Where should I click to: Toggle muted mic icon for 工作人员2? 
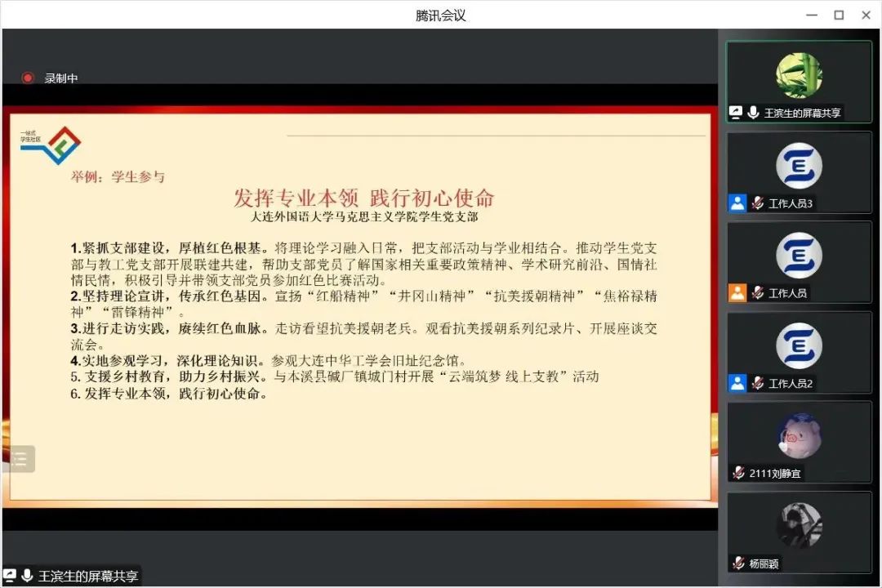(x=757, y=383)
